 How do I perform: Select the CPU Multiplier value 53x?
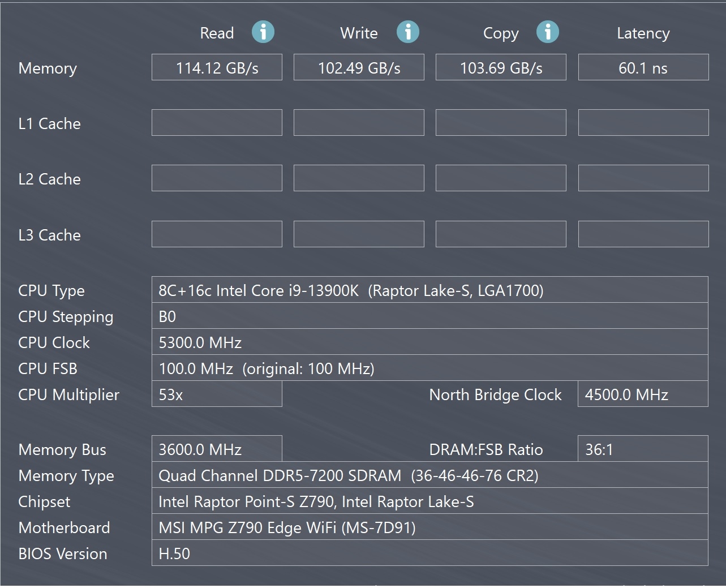[217, 394]
